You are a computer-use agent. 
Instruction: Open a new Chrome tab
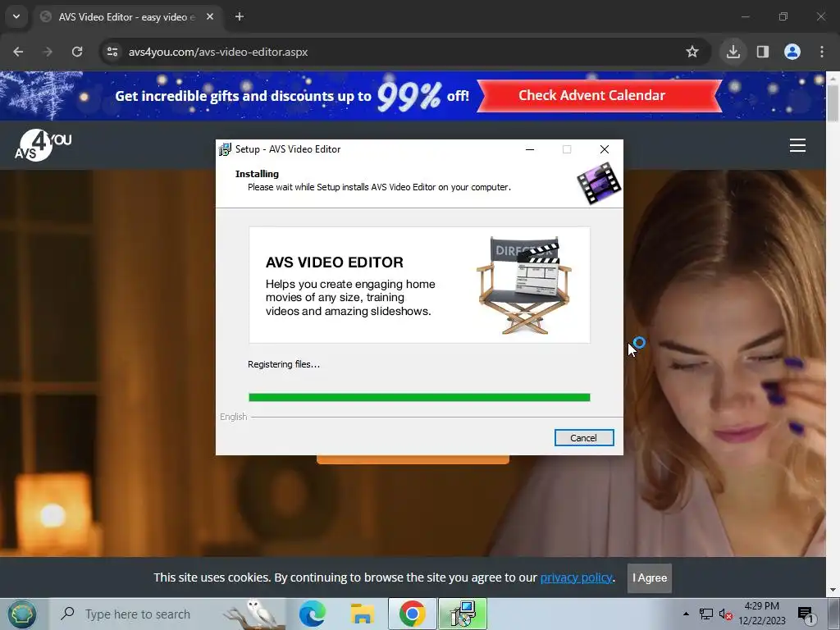pyautogui.click(x=240, y=16)
